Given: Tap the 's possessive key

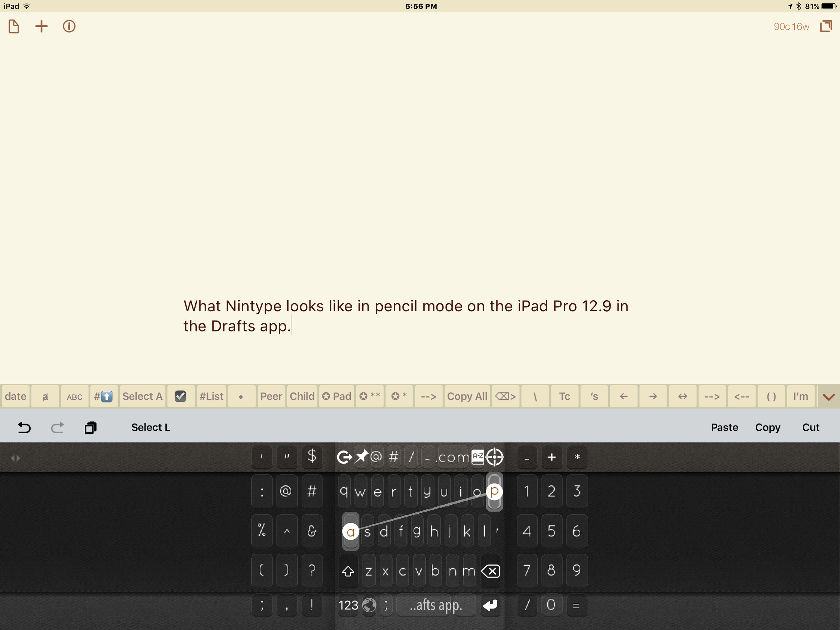Looking at the screenshot, I should 594,396.
